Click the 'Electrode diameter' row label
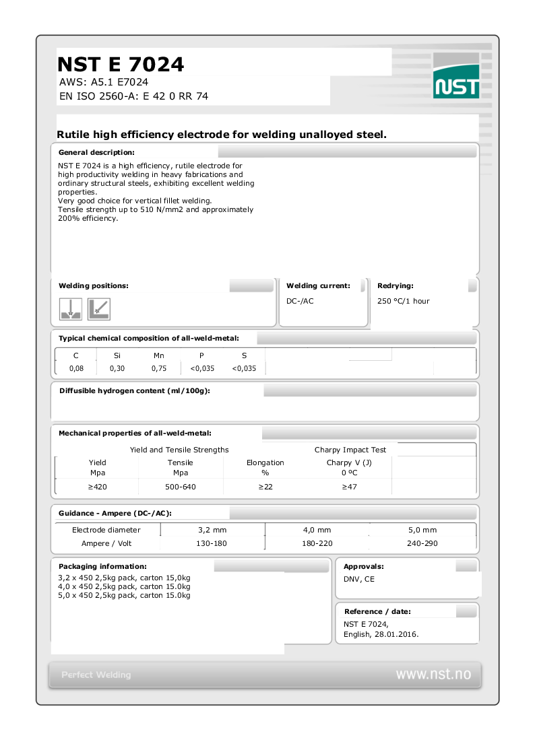Screen dimensions: 535x756 tap(106, 530)
